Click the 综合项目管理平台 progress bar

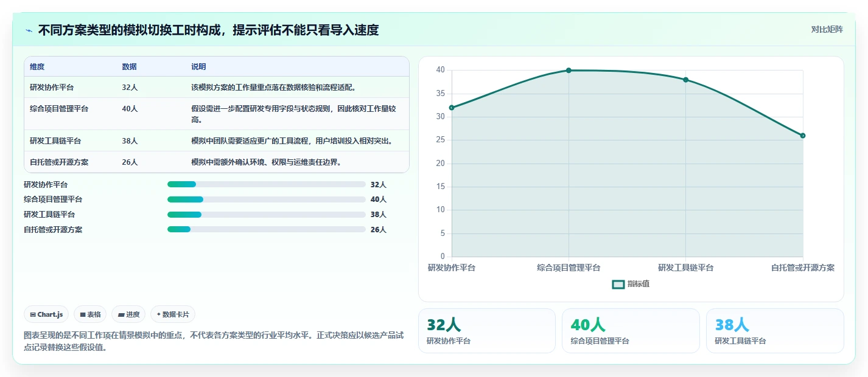266,199
